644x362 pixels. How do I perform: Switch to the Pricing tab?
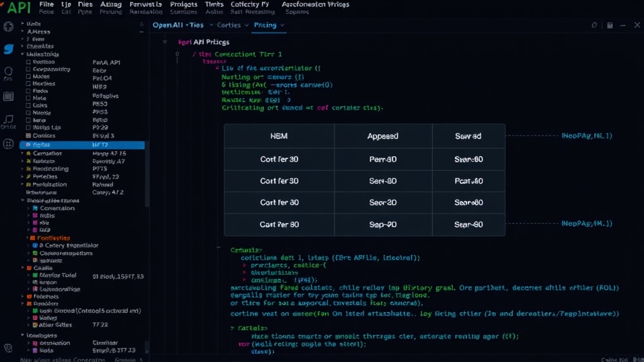point(265,25)
